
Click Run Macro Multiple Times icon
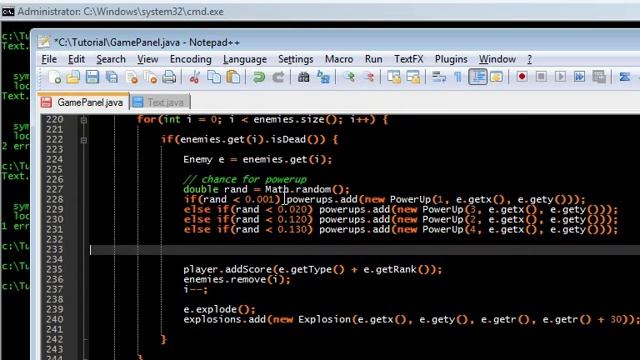pyautogui.click(x=580, y=77)
